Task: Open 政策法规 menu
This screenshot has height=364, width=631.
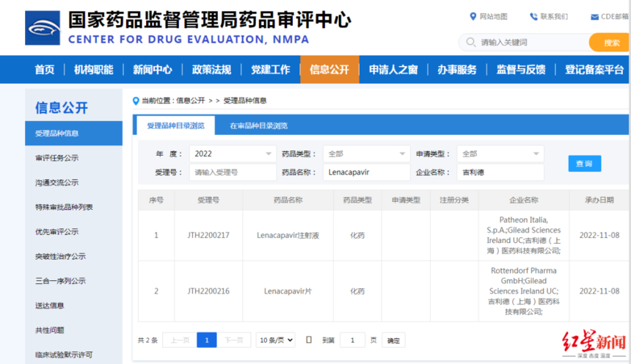Action: (211, 70)
